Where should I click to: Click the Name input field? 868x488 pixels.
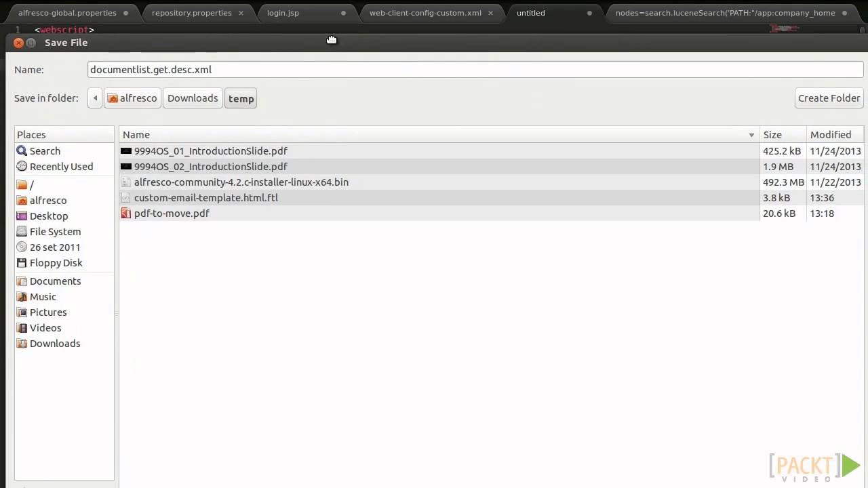475,70
